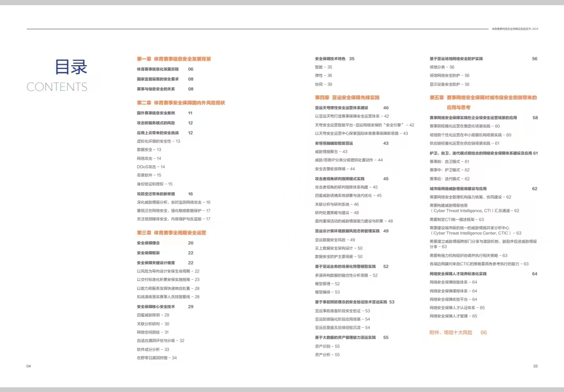The height and width of the screenshot is (392, 564).
Task: Click 攻防变迁带来的新举措 section title
Action: tap(156, 194)
